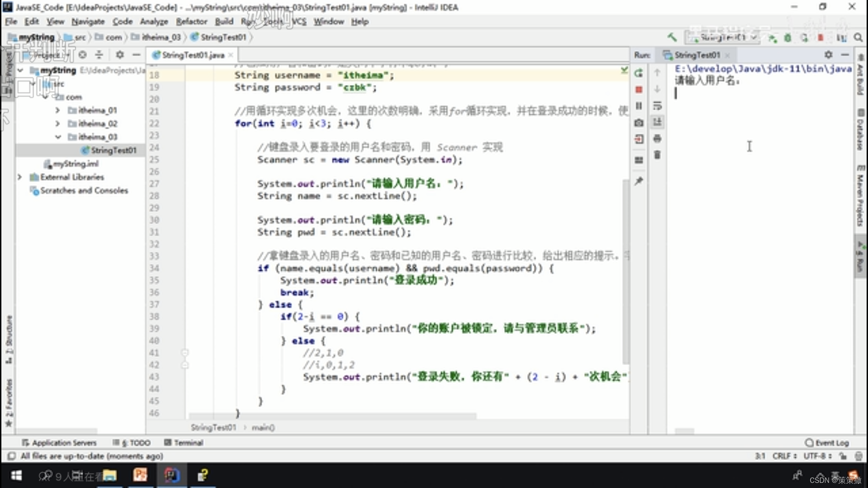Open Application Servers tool window
Image resolution: width=868 pixels, height=488 pixels.
[x=59, y=442]
